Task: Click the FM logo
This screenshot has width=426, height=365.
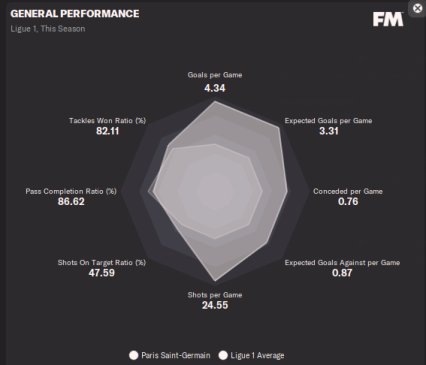Action: tap(388, 19)
